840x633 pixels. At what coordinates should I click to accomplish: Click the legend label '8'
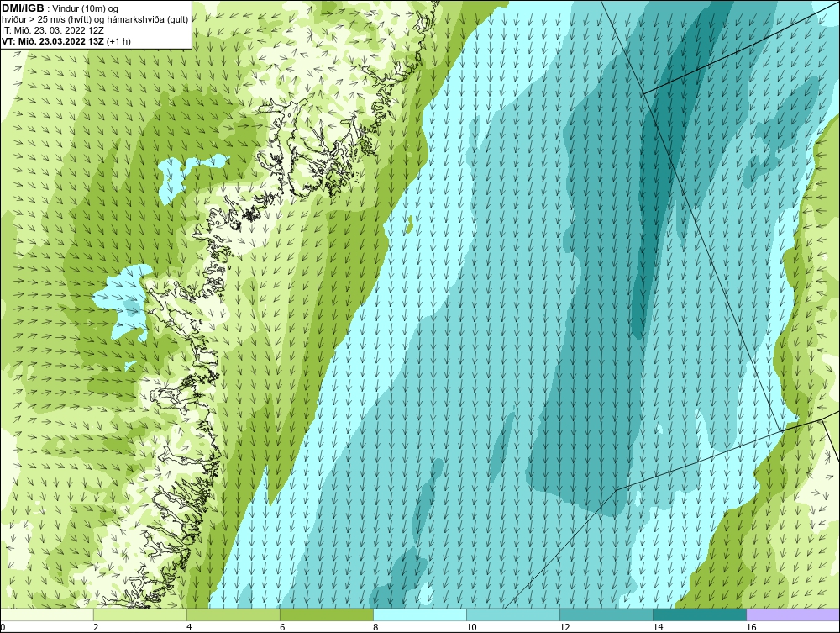[x=375, y=627]
